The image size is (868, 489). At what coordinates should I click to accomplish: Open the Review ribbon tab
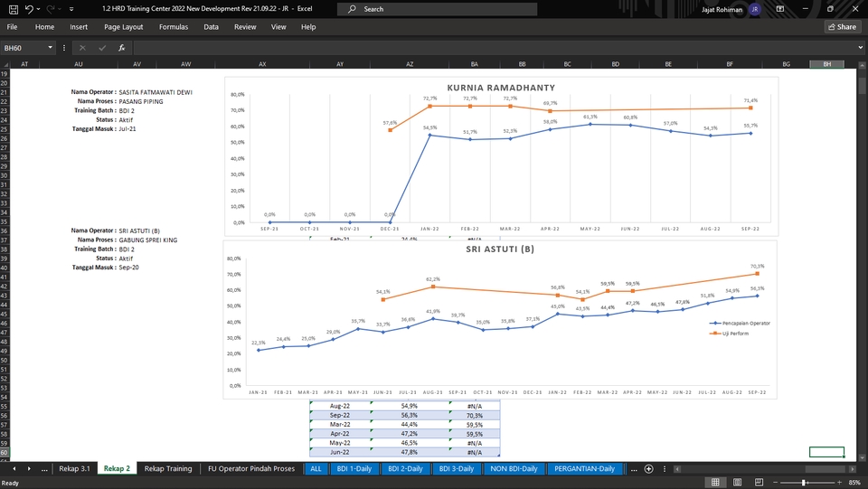(245, 26)
